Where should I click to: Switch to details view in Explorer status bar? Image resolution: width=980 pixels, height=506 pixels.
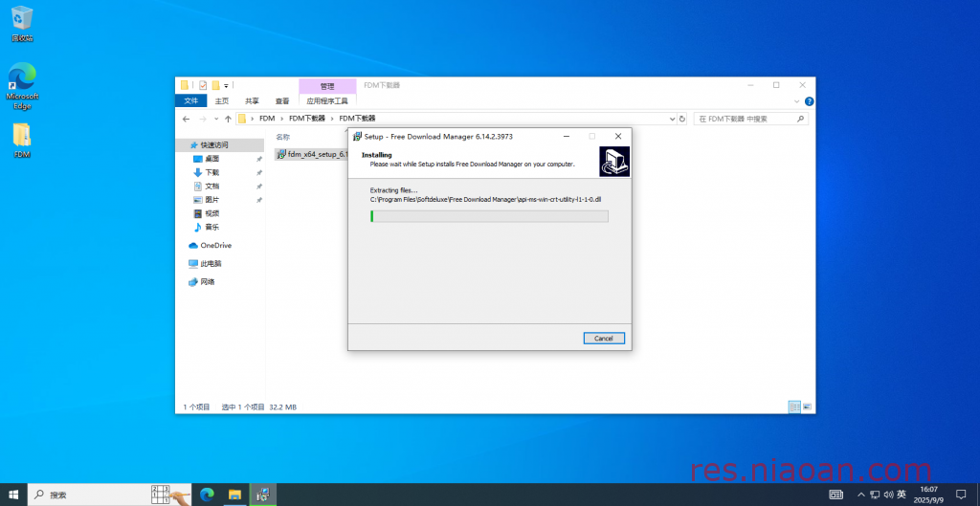(x=794, y=407)
